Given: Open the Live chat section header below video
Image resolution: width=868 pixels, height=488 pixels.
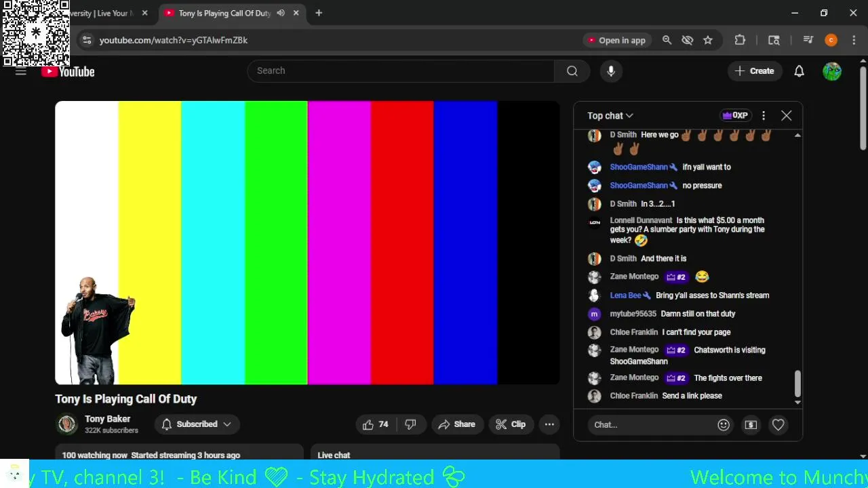Looking at the screenshot, I should 334,455.
